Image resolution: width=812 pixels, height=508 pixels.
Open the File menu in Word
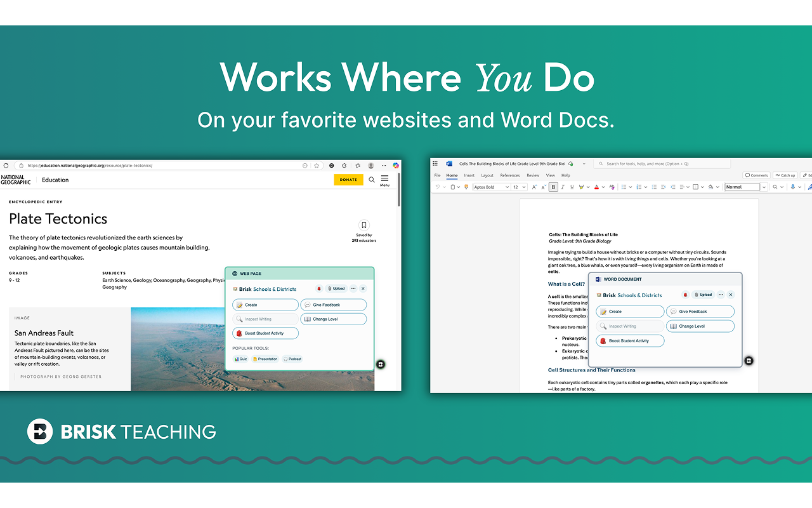[437, 175]
